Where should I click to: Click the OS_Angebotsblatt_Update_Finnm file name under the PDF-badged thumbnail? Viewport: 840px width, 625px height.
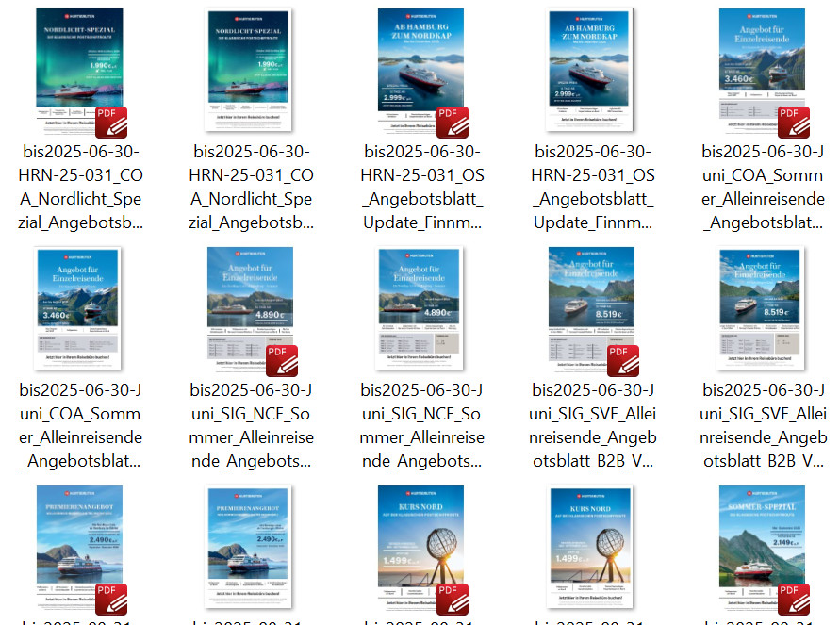tap(422, 187)
